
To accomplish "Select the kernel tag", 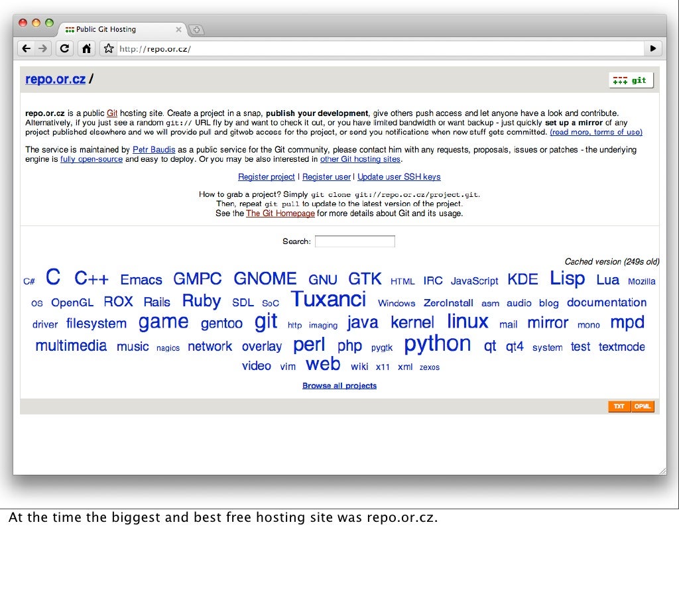I will pos(412,322).
